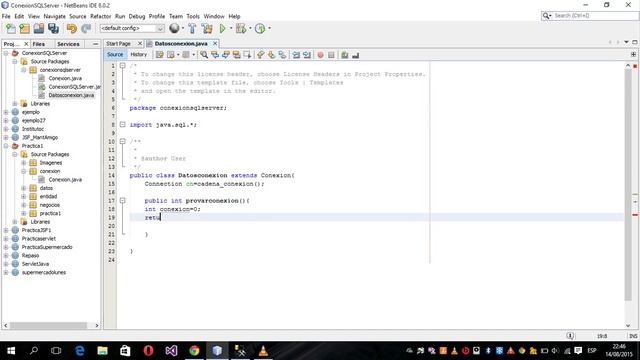Switch to the Services panel tab
The height and width of the screenshot is (360, 640).
pos(68,44)
